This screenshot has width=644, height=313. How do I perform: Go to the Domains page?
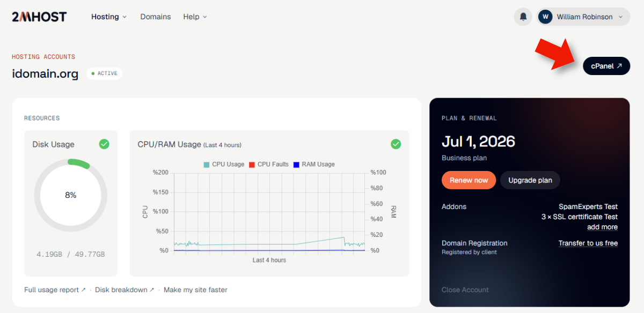[x=156, y=17]
